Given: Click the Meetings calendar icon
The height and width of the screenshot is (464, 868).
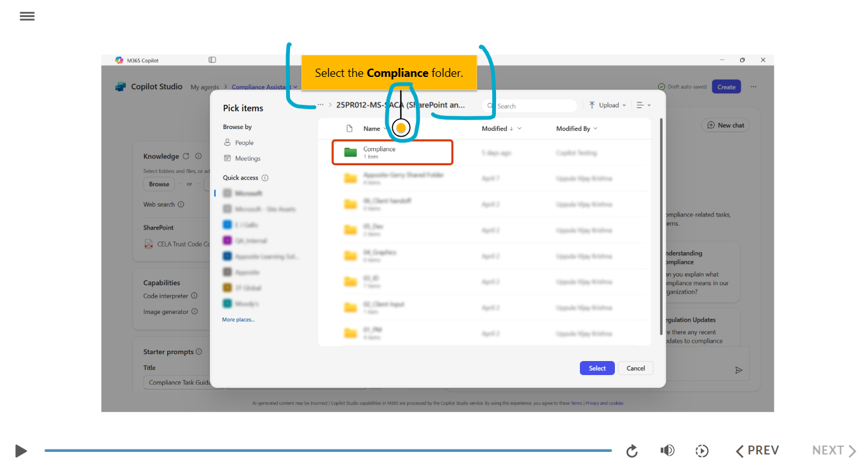Looking at the screenshot, I should coord(227,159).
